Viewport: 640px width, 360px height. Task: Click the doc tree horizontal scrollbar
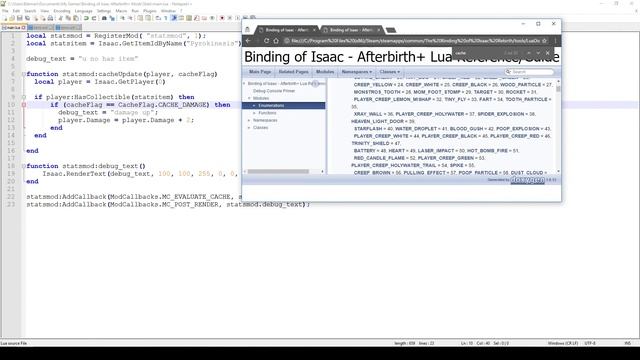coord(278,171)
